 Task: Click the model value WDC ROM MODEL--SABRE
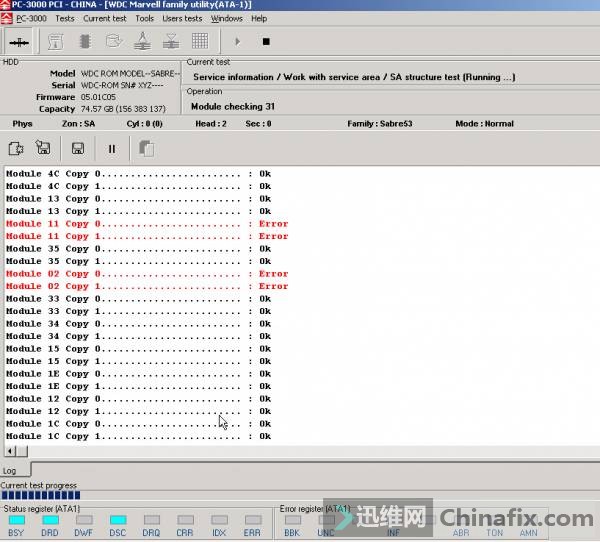[130, 73]
